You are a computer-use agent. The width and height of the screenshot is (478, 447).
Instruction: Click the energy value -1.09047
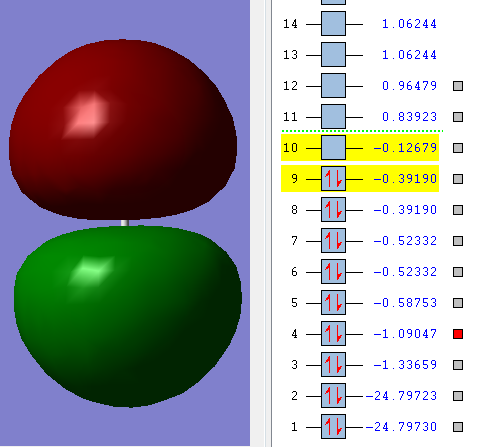pyautogui.click(x=405, y=334)
